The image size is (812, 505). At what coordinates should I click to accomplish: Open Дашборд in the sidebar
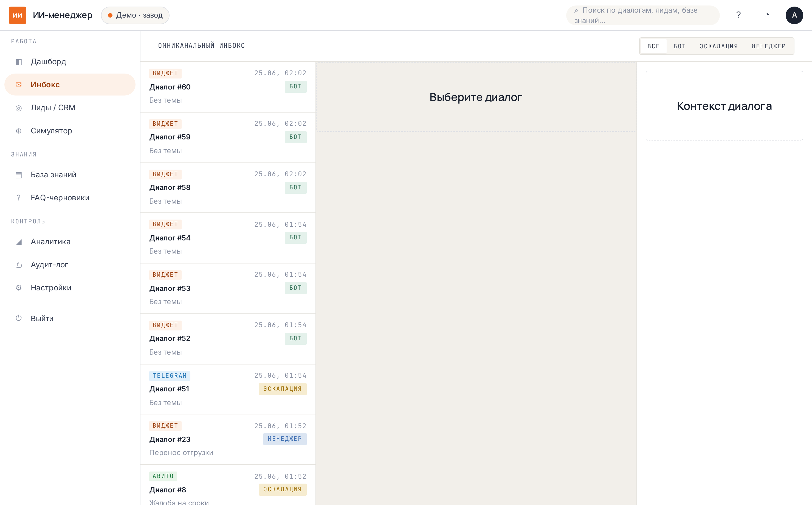pyautogui.click(x=70, y=62)
